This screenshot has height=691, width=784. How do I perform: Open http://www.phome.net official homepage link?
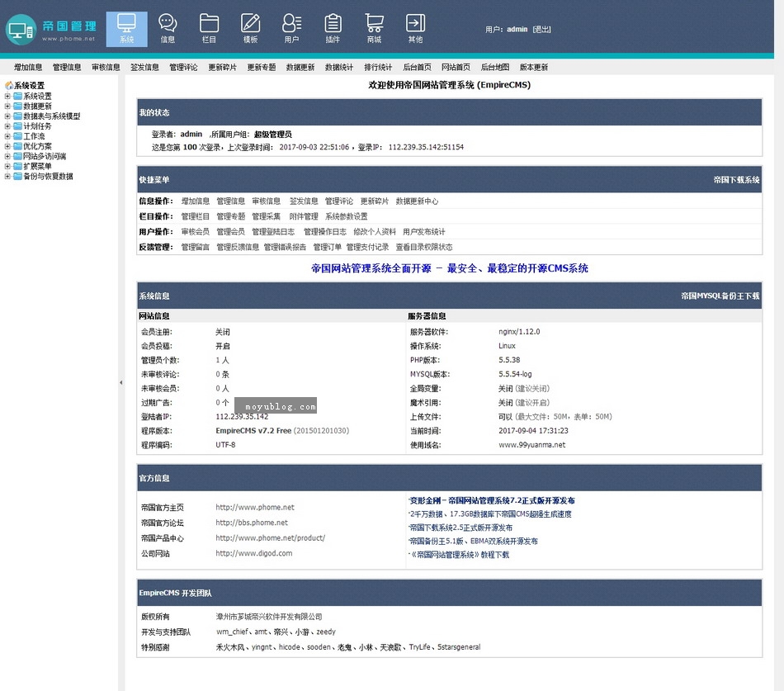point(255,507)
